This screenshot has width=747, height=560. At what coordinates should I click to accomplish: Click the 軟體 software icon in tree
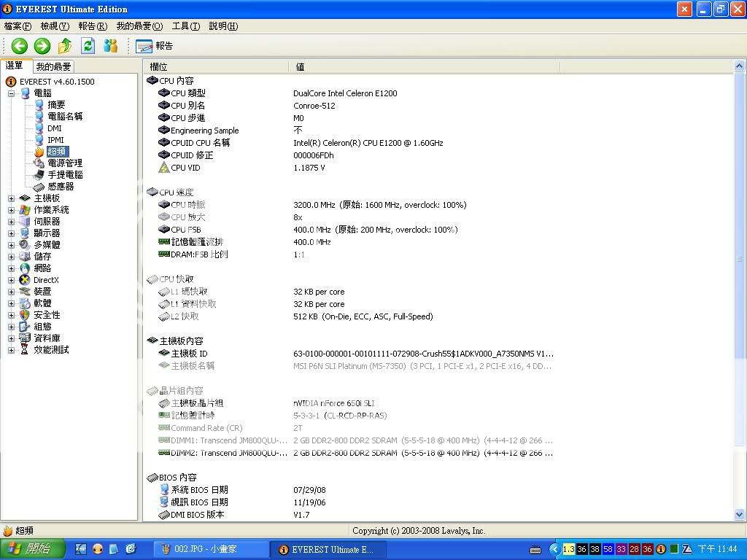tap(25, 303)
